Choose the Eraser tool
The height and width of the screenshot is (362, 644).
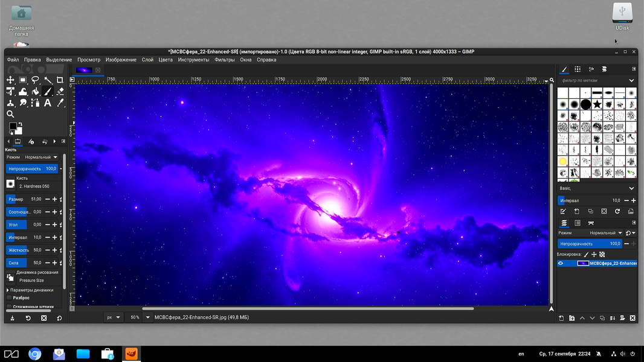pyautogui.click(x=60, y=92)
